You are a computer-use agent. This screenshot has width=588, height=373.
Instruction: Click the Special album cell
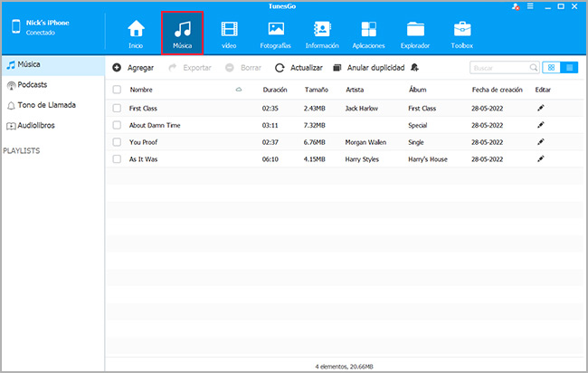point(418,125)
